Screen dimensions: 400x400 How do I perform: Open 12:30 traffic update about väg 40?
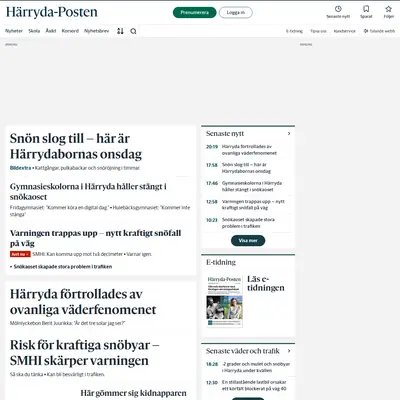tap(248, 386)
